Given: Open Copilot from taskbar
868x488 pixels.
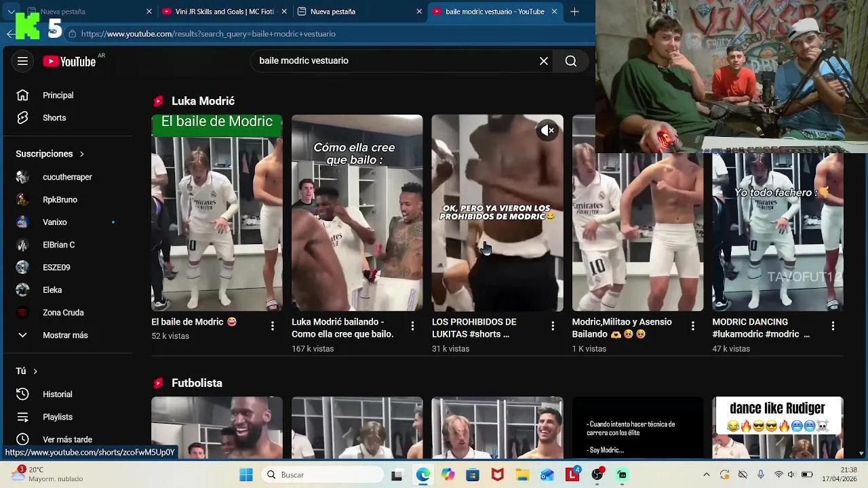Looking at the screenshot, I should [x=448, y=475].
